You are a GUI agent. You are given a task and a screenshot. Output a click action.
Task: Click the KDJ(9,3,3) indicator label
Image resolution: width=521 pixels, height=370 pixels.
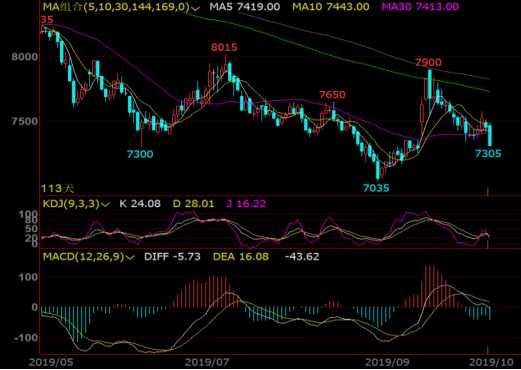71,203
